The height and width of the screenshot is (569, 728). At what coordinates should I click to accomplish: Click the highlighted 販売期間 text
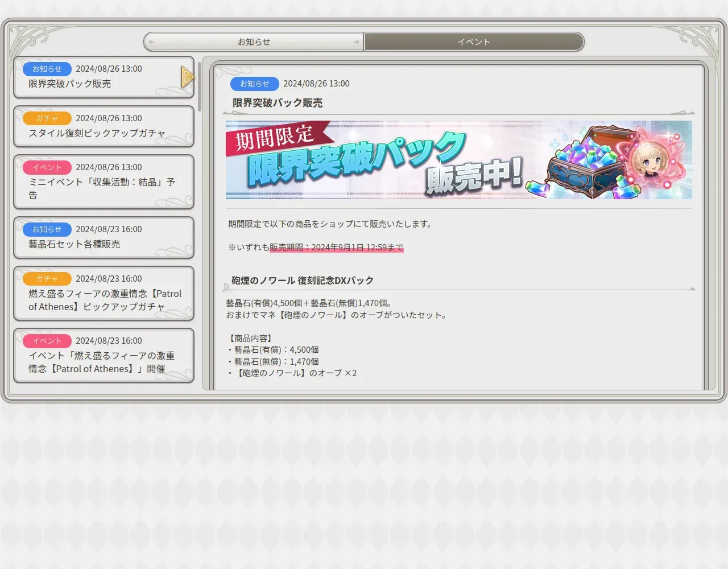click(336, 248)
